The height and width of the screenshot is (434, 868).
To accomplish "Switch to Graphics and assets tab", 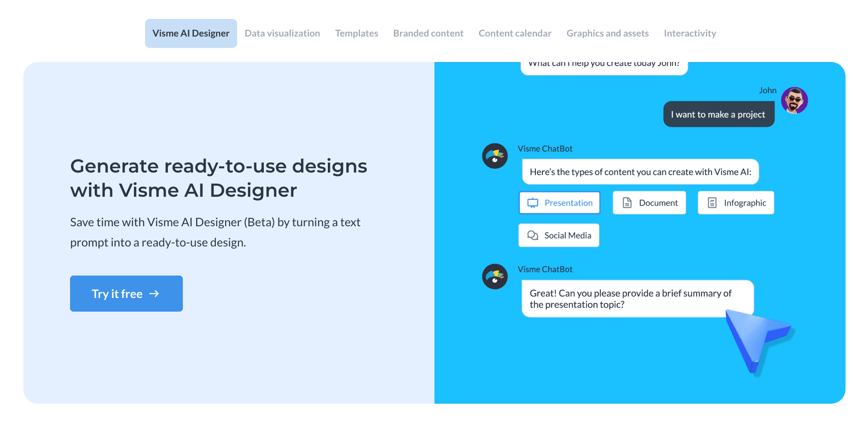I will 608,33.
